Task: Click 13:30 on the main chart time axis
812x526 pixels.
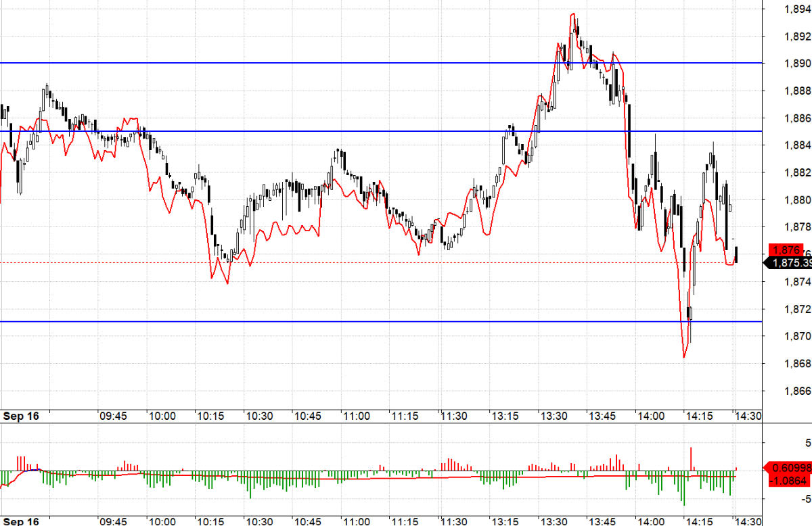Action: coord(552,416)
